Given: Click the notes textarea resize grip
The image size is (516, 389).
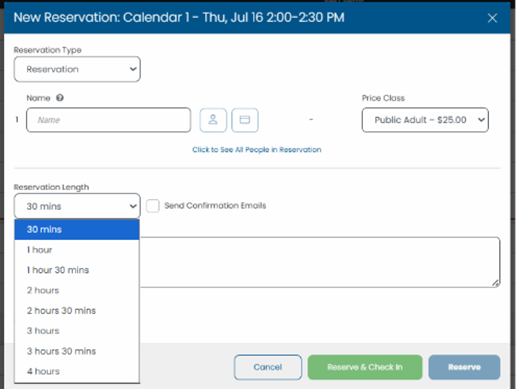Looking at the screenshot, I should click(x=496, y=283).
